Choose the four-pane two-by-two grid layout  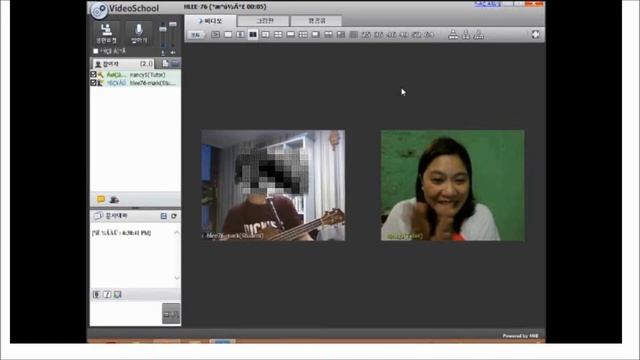tap(278, 35)
